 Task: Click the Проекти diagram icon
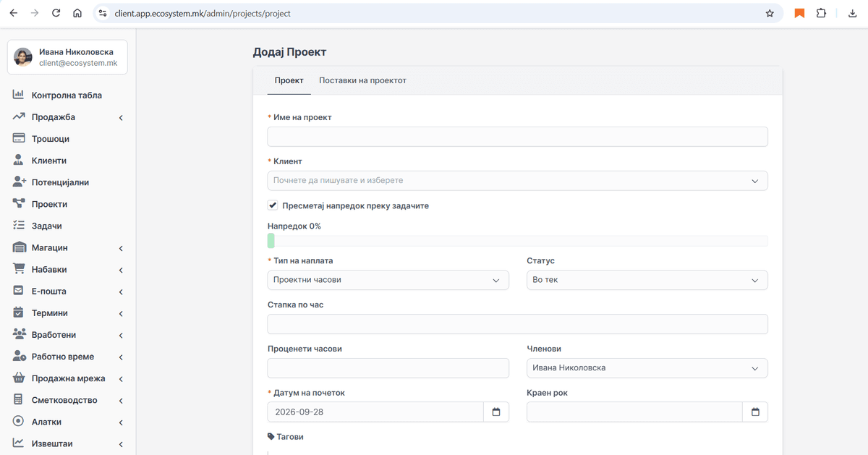pyautogui.click(x=19, y=204)
